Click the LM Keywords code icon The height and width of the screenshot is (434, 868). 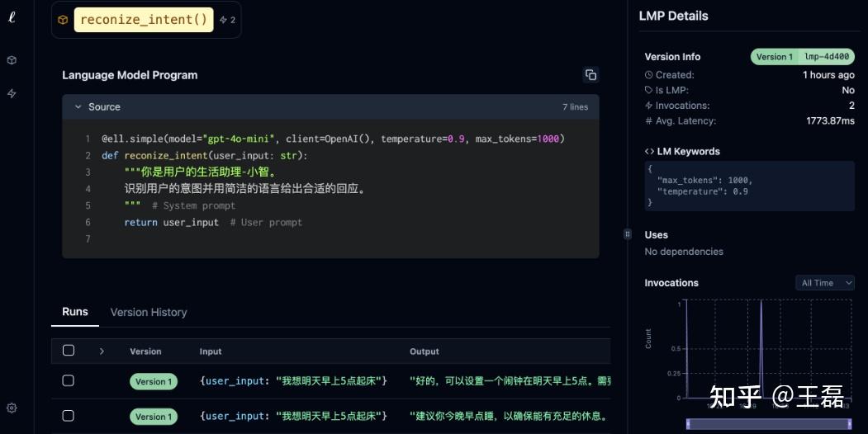click(x=649, y=152)
